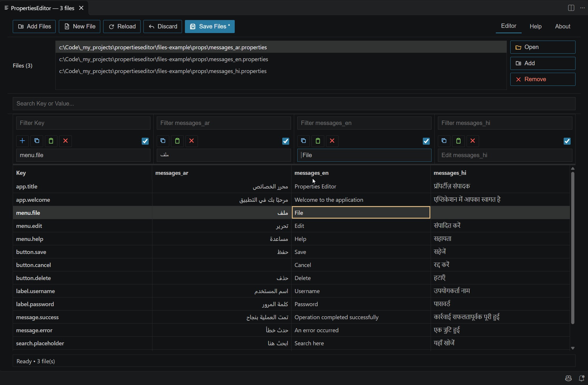588x385 pixels.
Task: Delete the messages_en value
Action: tap(332, 141)
